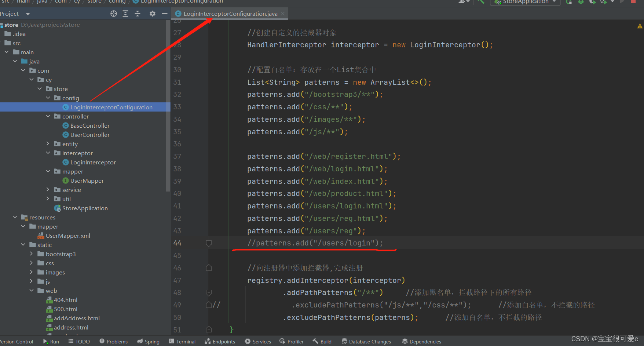Toggle code fold marker at line 44
The image size is (644, 346).
pos(209,243)
